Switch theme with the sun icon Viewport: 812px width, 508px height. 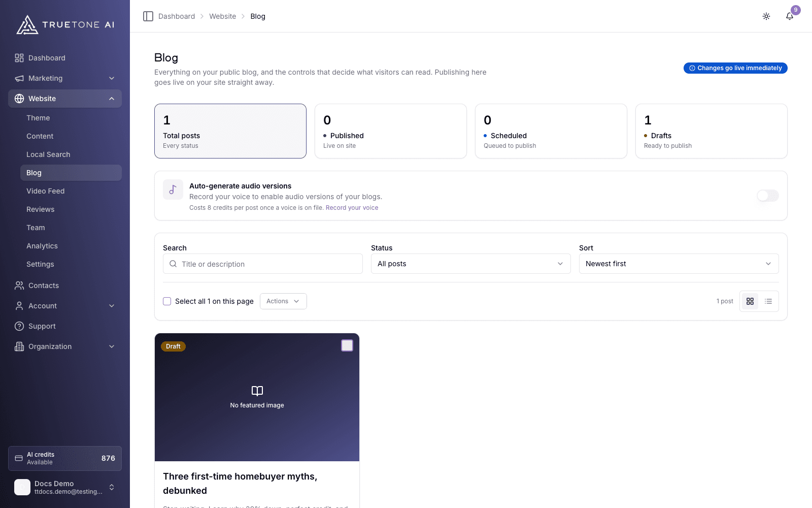(766, 16)
